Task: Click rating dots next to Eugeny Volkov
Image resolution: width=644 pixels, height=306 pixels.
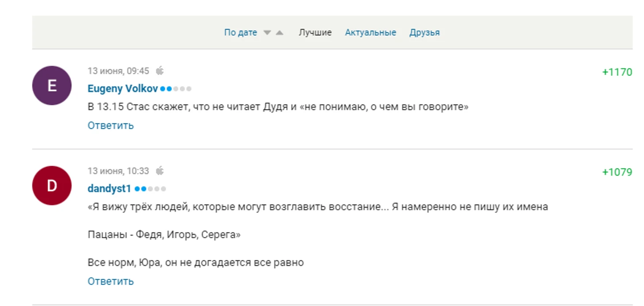Action: pyautogui.click(x=176, y=89)
